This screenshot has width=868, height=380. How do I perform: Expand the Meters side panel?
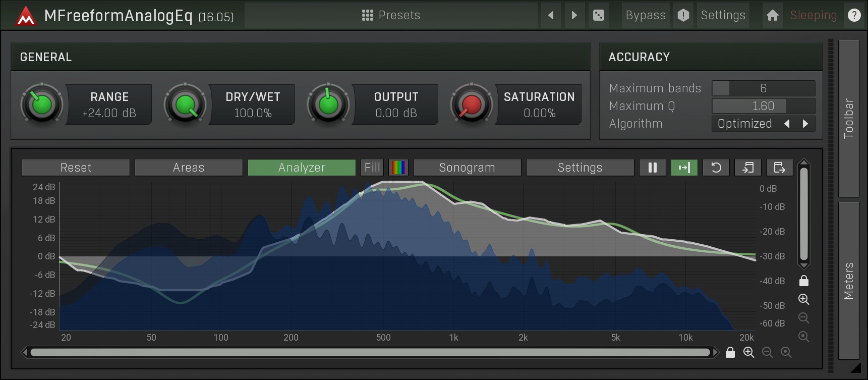[x=849, y=281]
